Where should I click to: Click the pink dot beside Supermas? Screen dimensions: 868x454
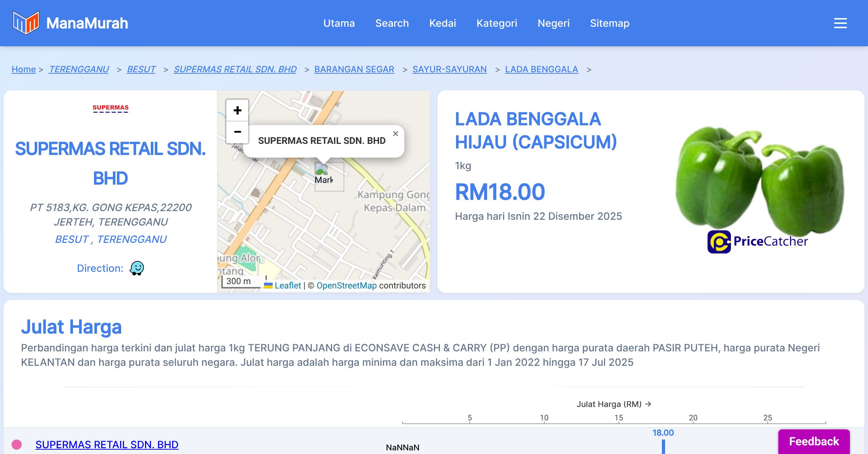17,445
